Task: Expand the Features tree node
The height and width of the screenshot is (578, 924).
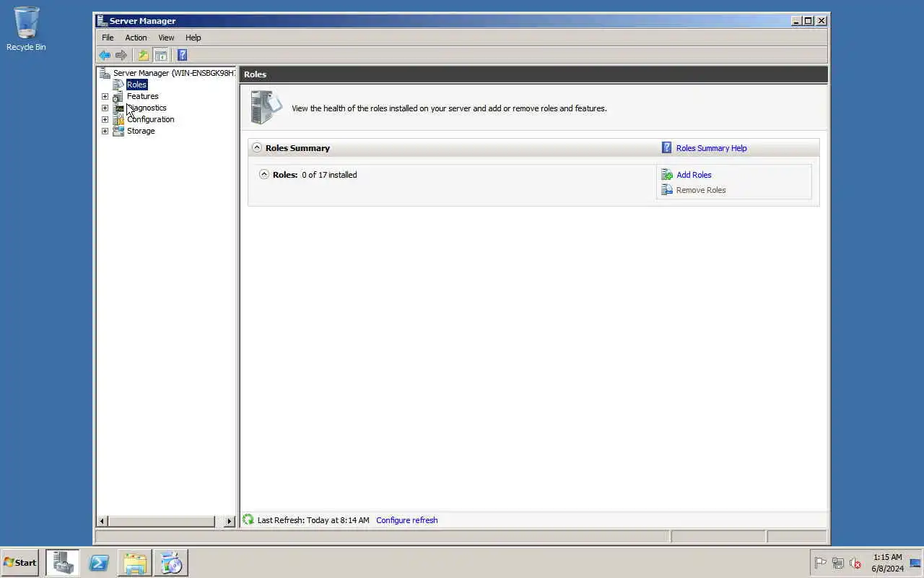Action: click(x=105, y=96)
